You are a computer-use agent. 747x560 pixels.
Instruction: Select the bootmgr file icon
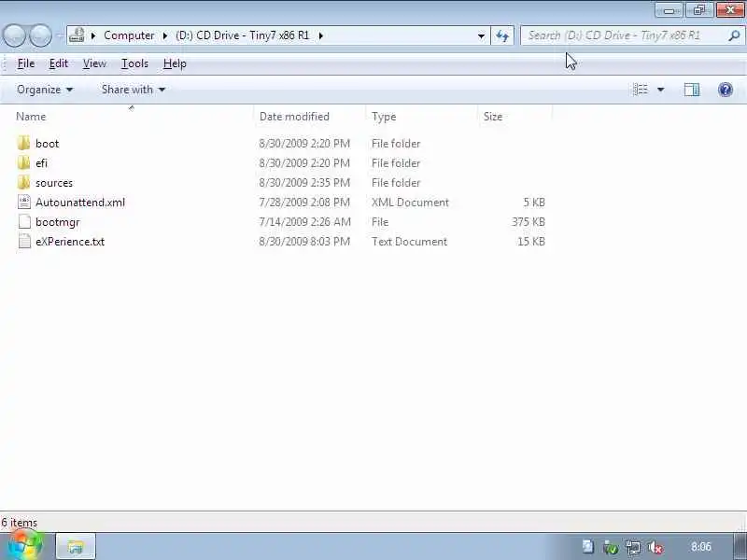pyautogui.click(x=24, y=222)
